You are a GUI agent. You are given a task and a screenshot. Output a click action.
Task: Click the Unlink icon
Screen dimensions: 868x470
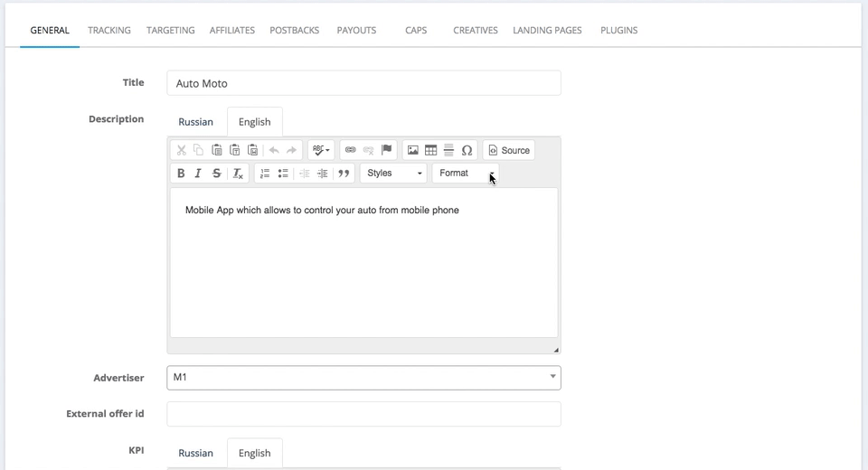368,150
